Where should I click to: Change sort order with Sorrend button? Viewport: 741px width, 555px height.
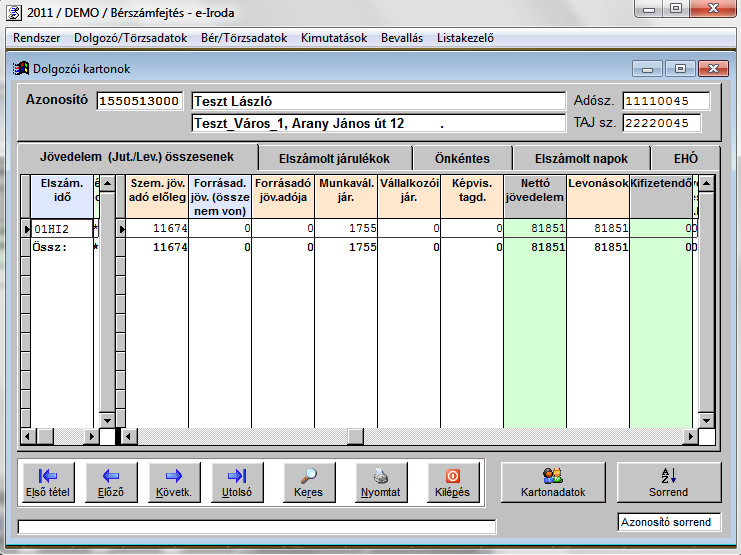[668, 482]
